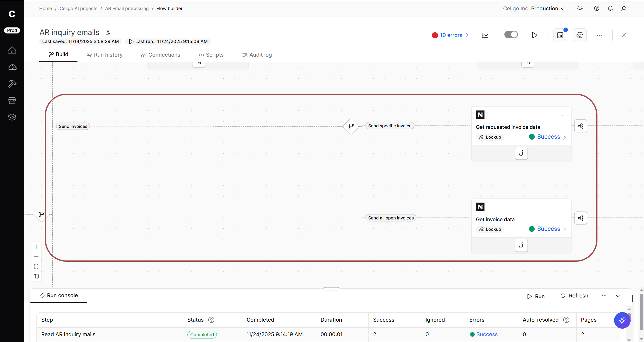Toggle the light/dark theme sun icon
Image resolution: width=644 pixels, height=342 pixels.
(580, 9)
